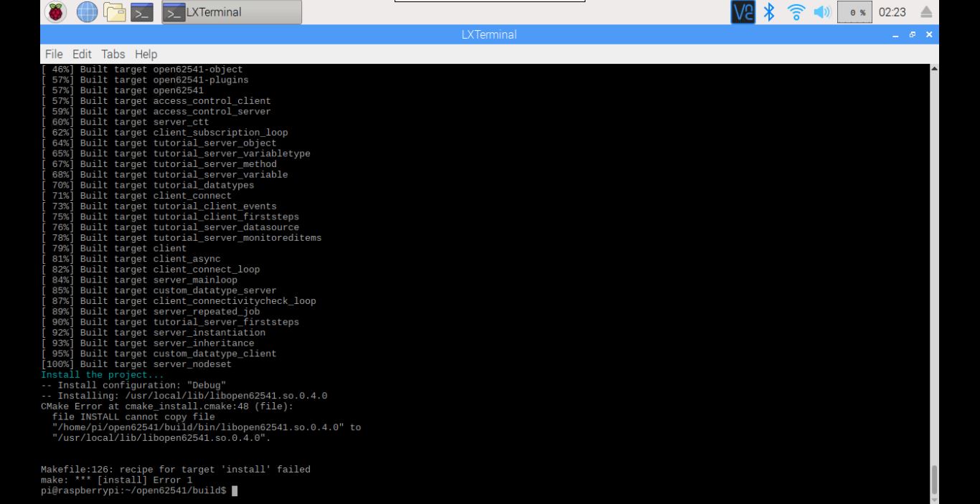Click the scroll-up arrow of the terminal scrollbar
The height and width of the screenshot is (504, 980).
[x=936, y=68]
